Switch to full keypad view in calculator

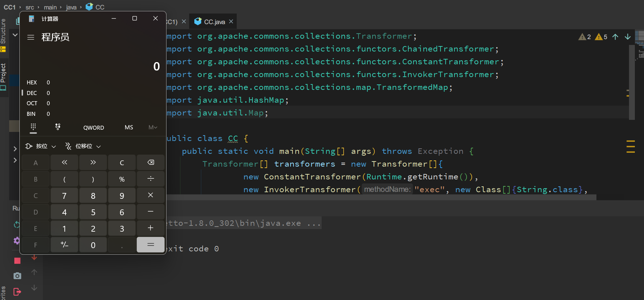33,127
